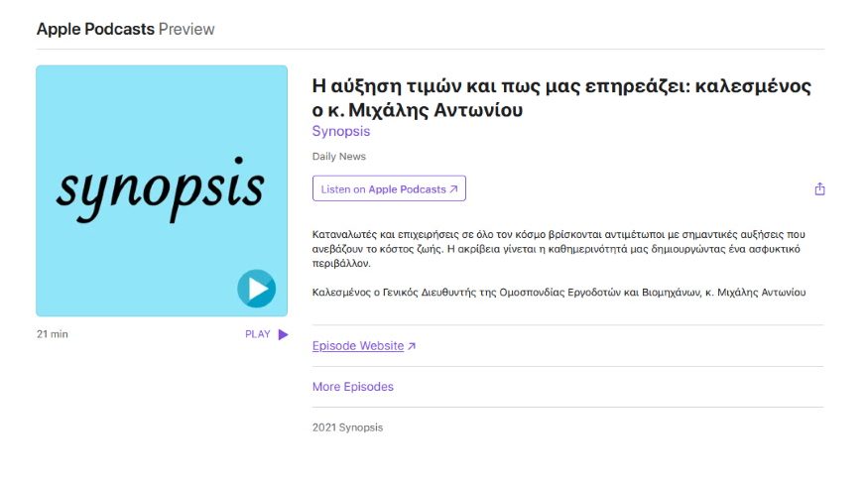Click the Preview label in header
The height and width of the screenshot is (486, 868).
pyautogui.click(x=186, y=29)
